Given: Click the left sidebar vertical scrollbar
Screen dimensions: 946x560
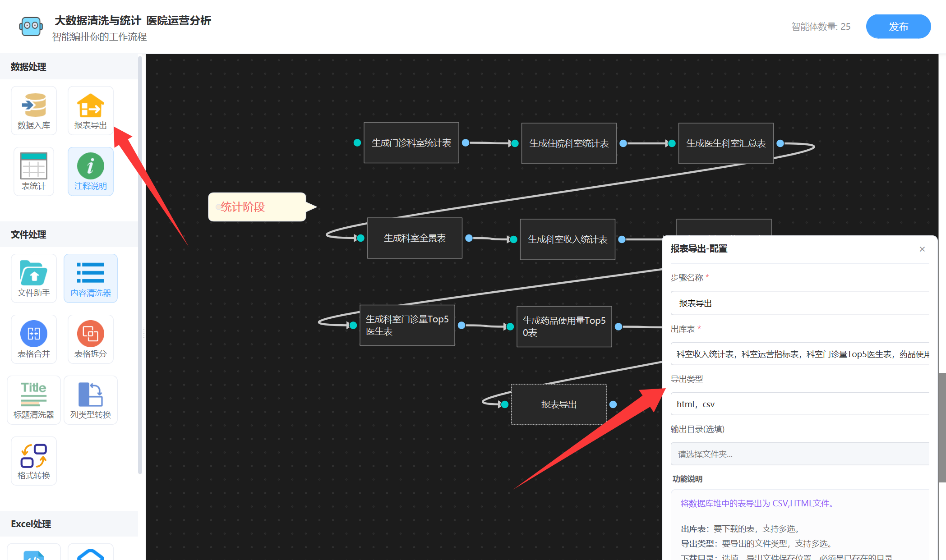Looking at the screenshot, I should click(x=140, y=264).
